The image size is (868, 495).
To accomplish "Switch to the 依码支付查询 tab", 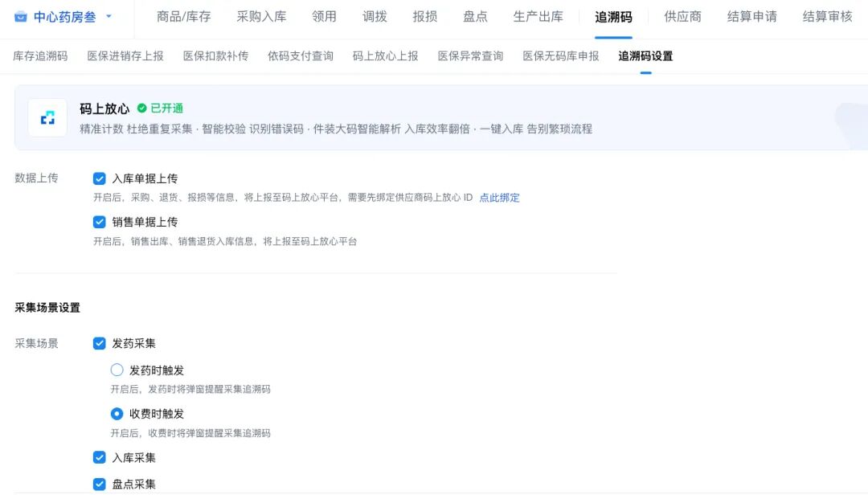I will 301,56.
